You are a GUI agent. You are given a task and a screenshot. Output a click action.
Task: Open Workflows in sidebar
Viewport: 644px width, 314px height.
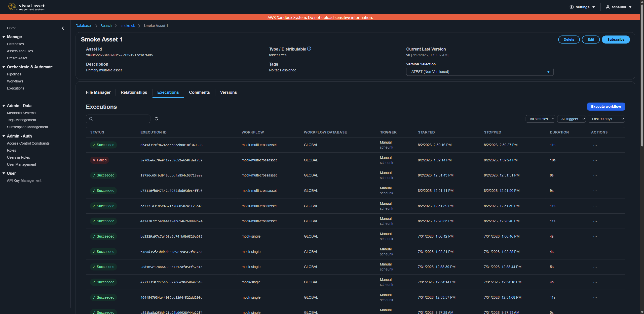pos(15,81)
